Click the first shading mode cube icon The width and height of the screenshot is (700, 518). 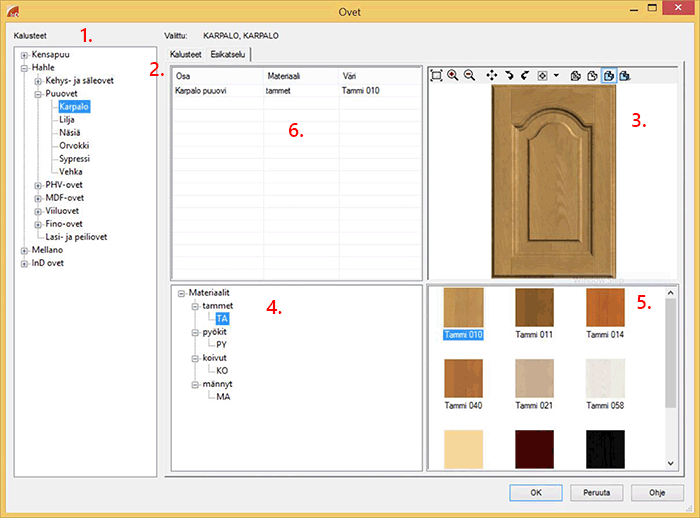click(575, 75)
